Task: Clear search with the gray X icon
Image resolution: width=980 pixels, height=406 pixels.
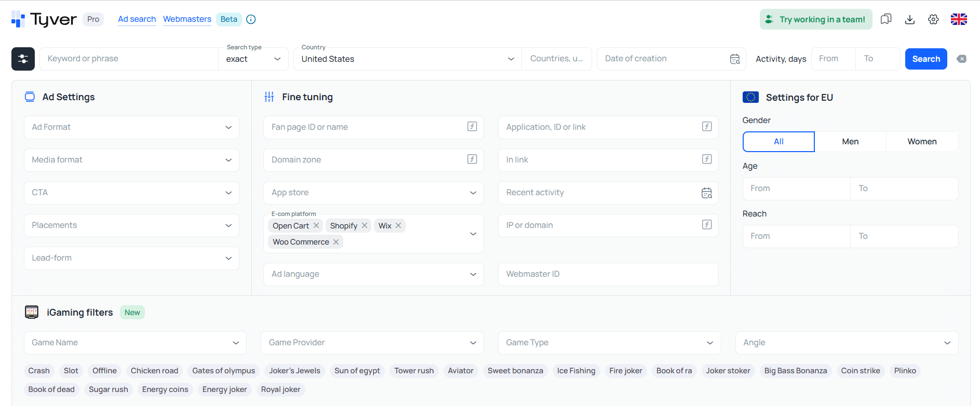Action: coord(962,59)
